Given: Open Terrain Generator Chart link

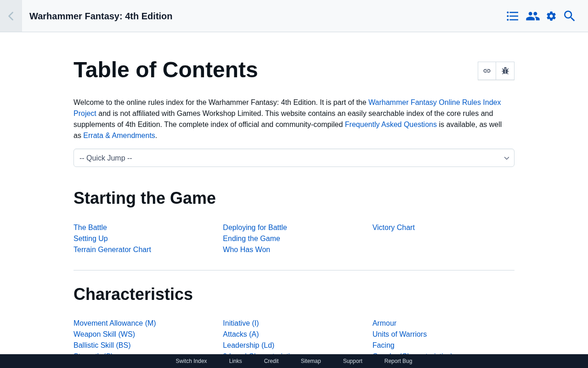Looking at the screenshot, I should (112, 250).
